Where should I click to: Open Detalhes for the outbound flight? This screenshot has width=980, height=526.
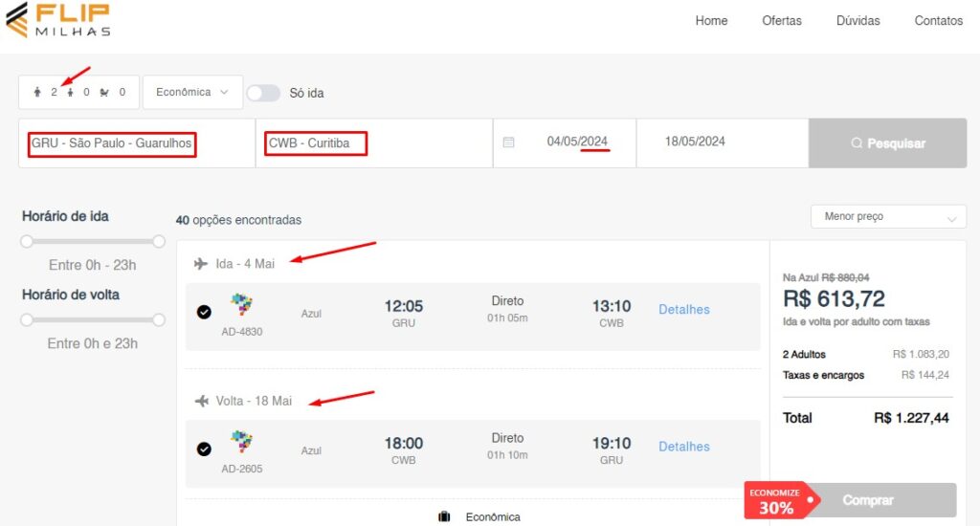tap(683, 310)
